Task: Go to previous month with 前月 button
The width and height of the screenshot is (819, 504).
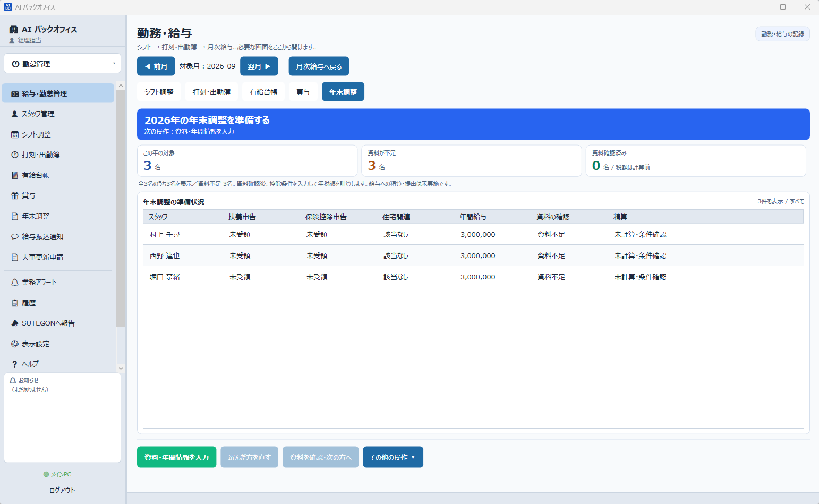Action: coord(156,66)
